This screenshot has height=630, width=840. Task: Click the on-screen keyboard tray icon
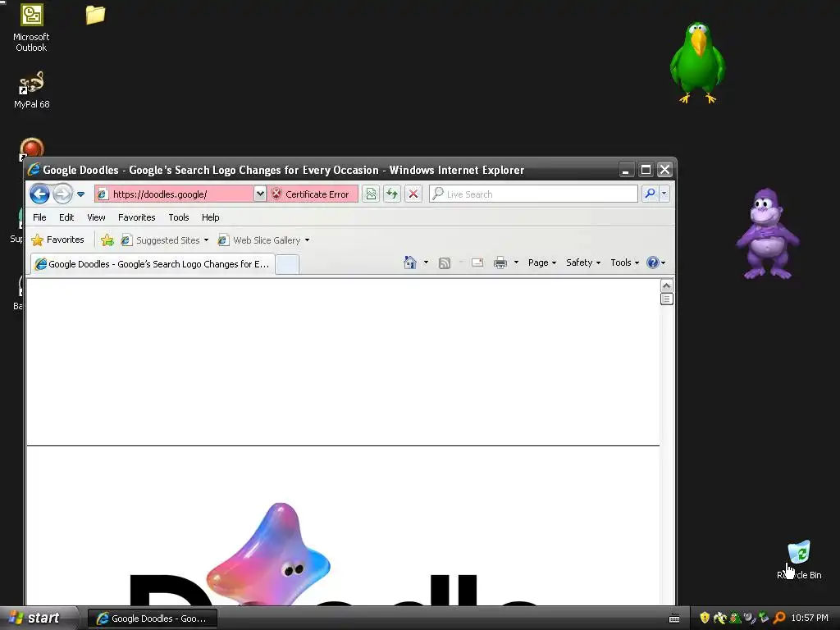point(674,619)
